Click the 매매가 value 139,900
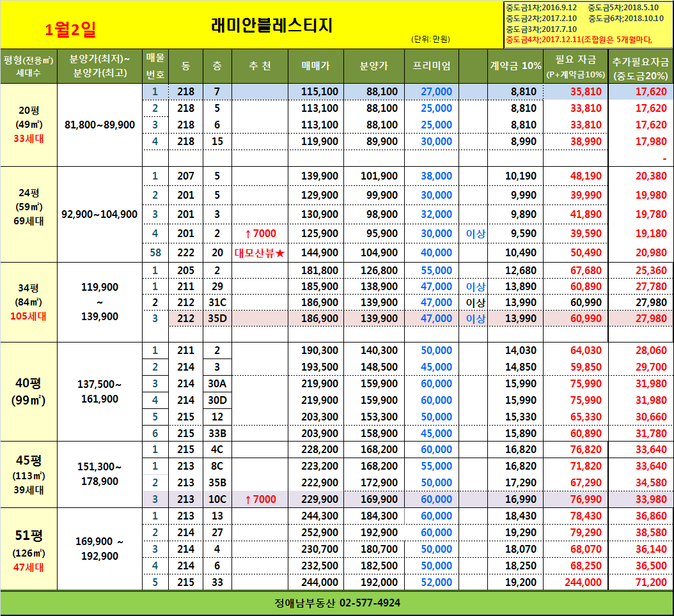 [x=319, y=176]
